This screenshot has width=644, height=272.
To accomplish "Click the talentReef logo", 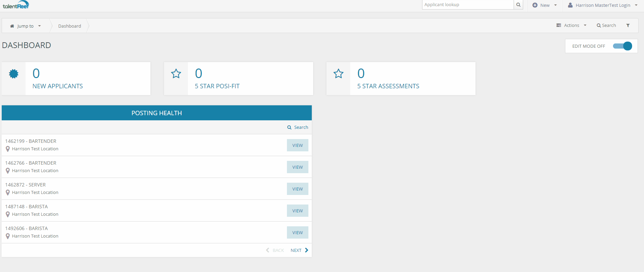I will coord(16,5).
